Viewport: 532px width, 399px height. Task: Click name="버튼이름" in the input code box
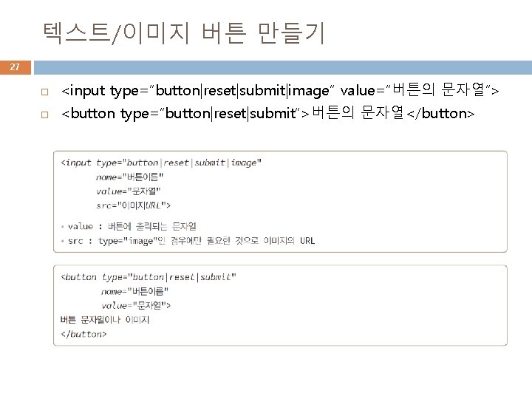129,177
